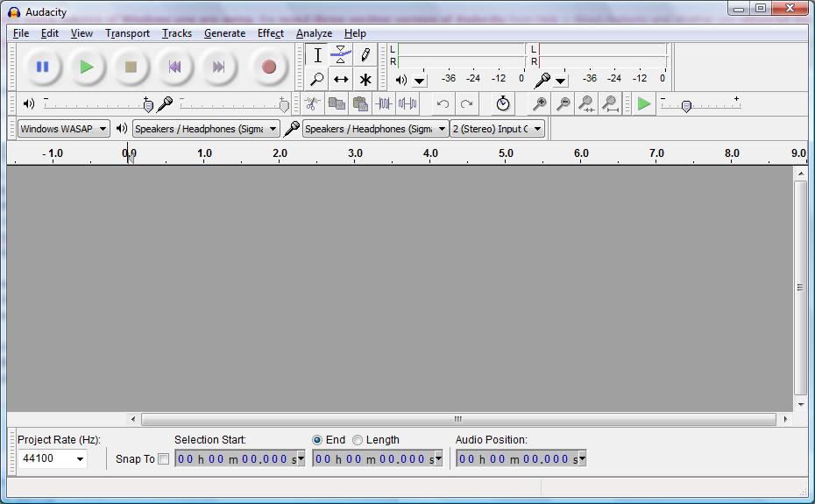This screenshot has height=504, width=815.
Task: Click the playback speed slider handle
Action: (686, 106)
